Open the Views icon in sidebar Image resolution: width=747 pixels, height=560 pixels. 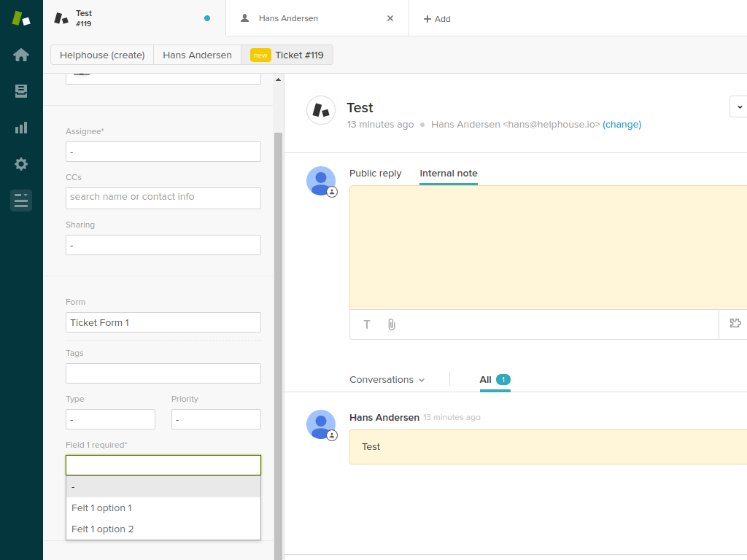pyautogui.click(x=21, y=91)
